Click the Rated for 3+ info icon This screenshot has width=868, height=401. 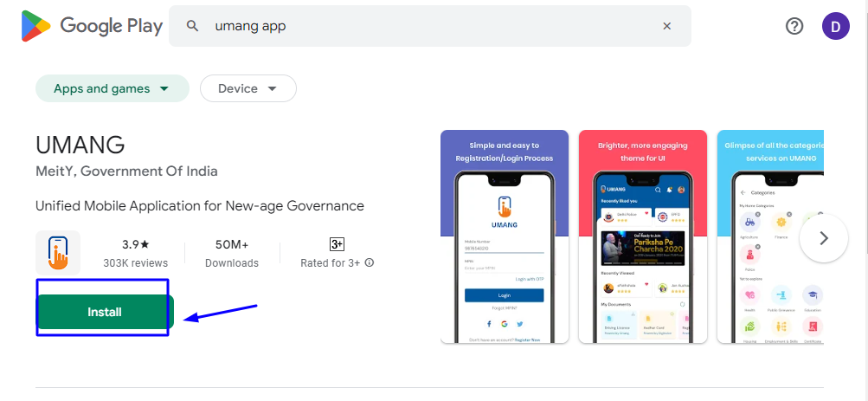(370, 262)
